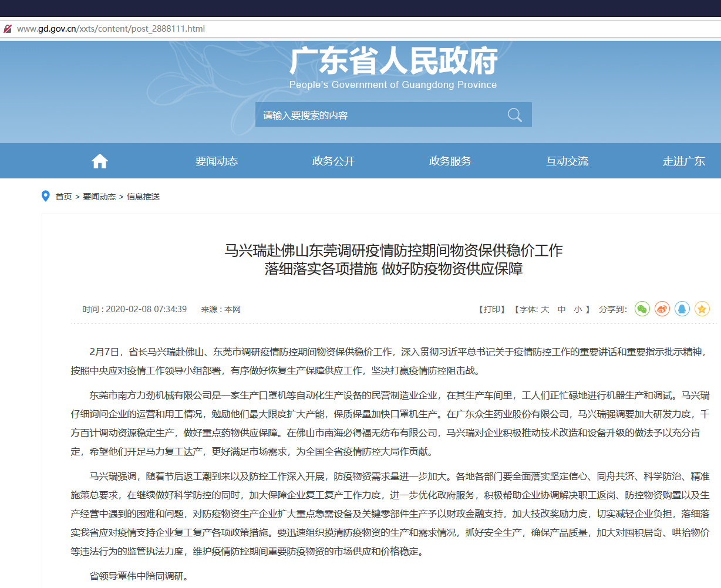Go to 首页 in the breadcrumb

63,197
